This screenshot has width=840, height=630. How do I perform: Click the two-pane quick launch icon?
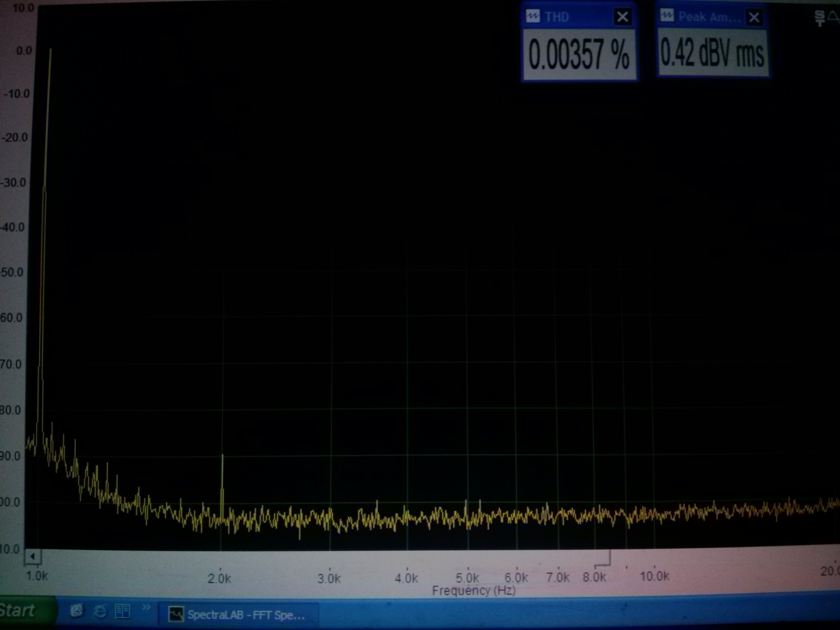(x=122, y=611)
